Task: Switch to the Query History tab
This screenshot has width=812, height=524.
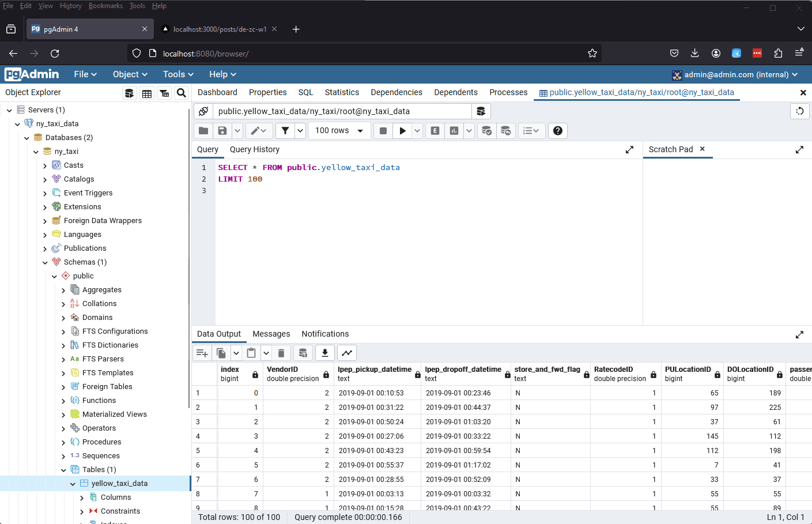Action: pyautogui.click(x=255, y=149)
